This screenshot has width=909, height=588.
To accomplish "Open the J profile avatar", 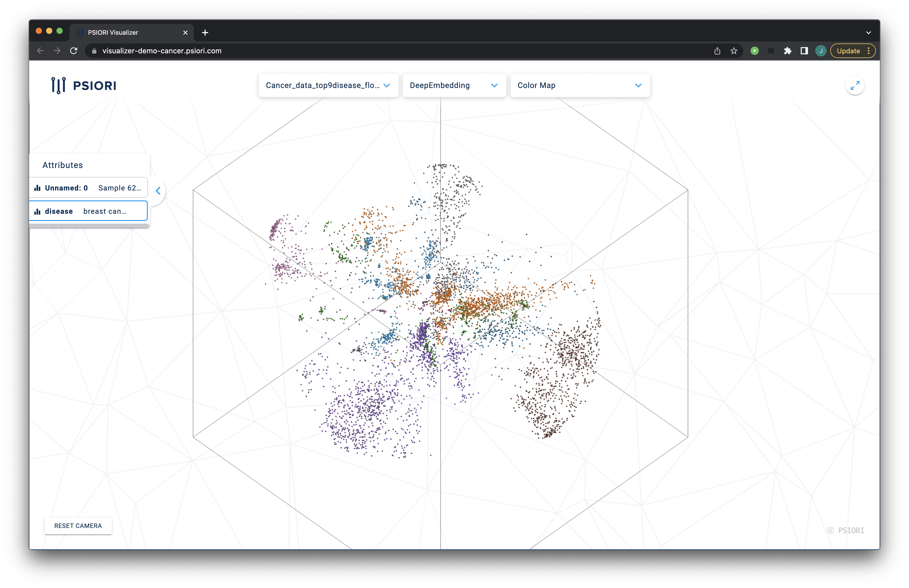I will click(820, 51).
